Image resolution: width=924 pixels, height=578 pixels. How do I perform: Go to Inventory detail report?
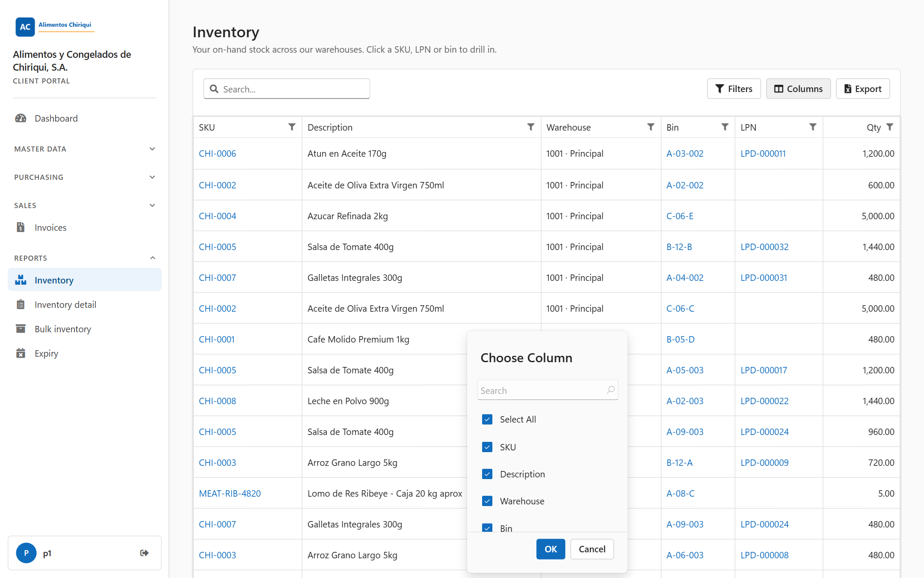85,304
